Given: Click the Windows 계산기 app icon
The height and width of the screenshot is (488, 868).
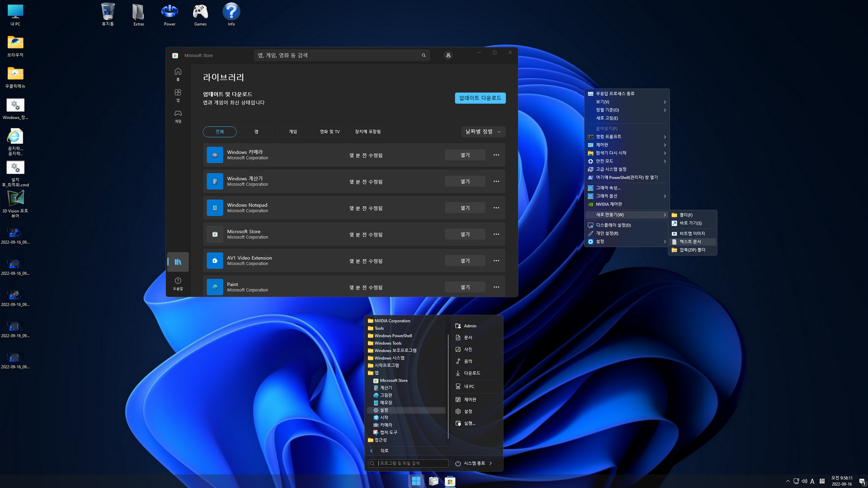Looking at the screenshot, I should (215, 182).
